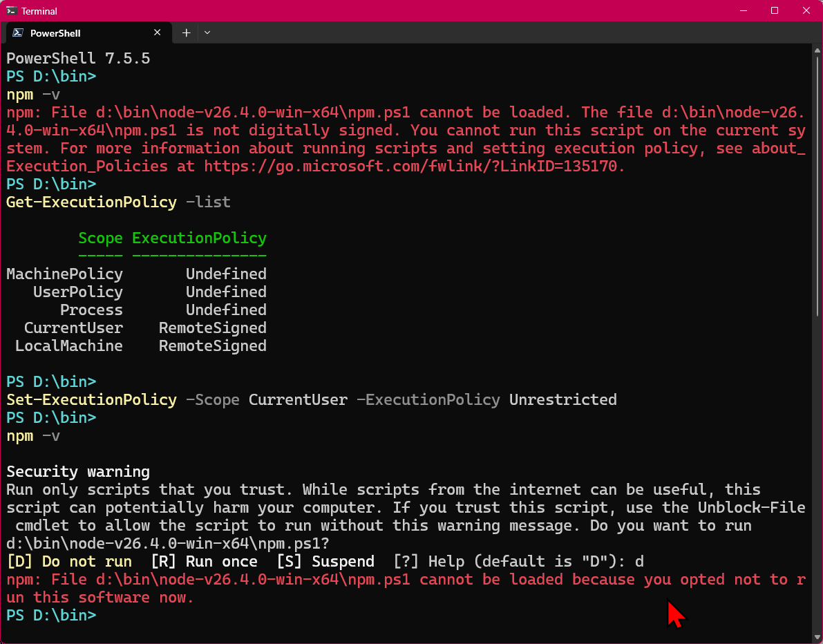Maximize the Terminal window
The width and height of the screenshot is (823, 644).
click(774, 10)
